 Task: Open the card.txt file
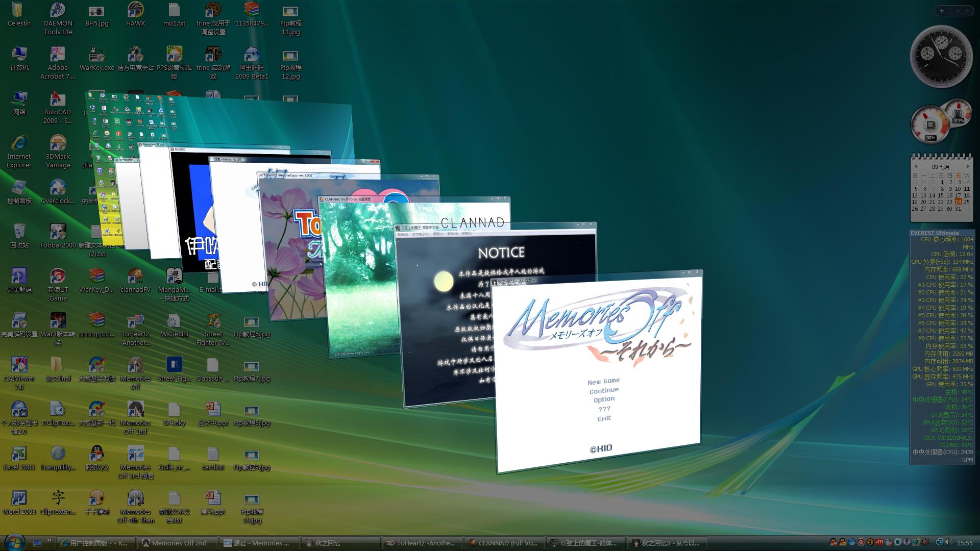213,458
